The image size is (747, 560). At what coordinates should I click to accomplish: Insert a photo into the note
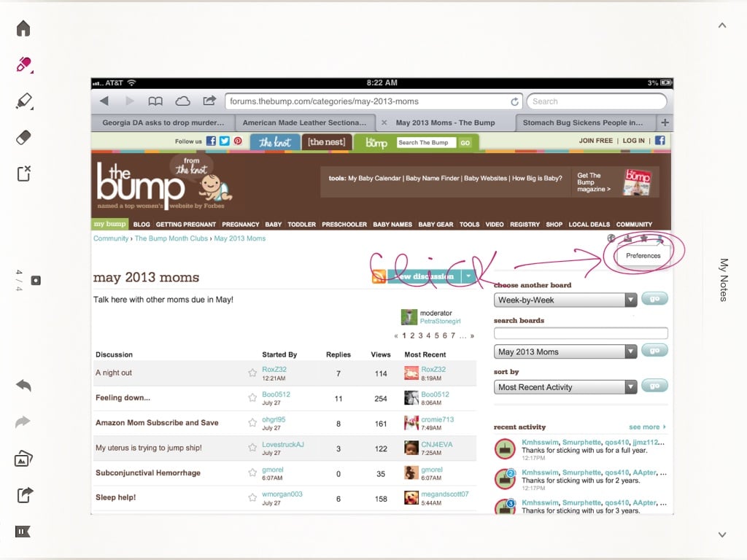click(x=23, y=459)
